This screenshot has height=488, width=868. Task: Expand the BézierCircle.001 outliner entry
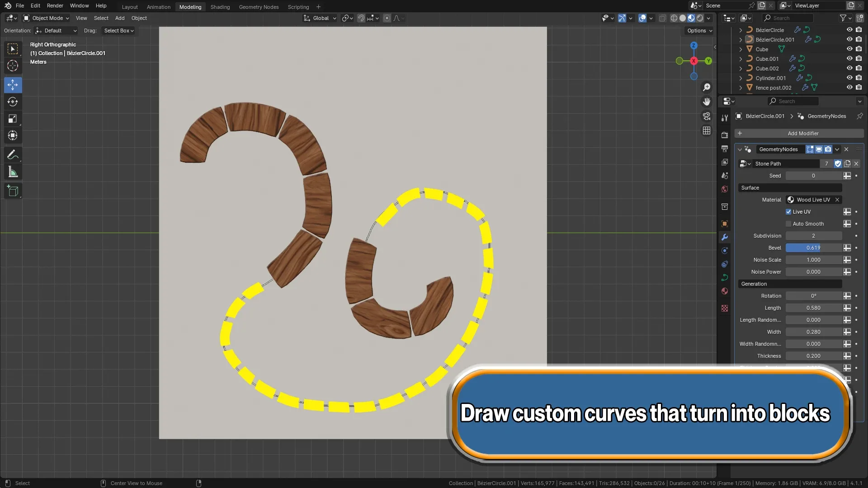(741, 39)
